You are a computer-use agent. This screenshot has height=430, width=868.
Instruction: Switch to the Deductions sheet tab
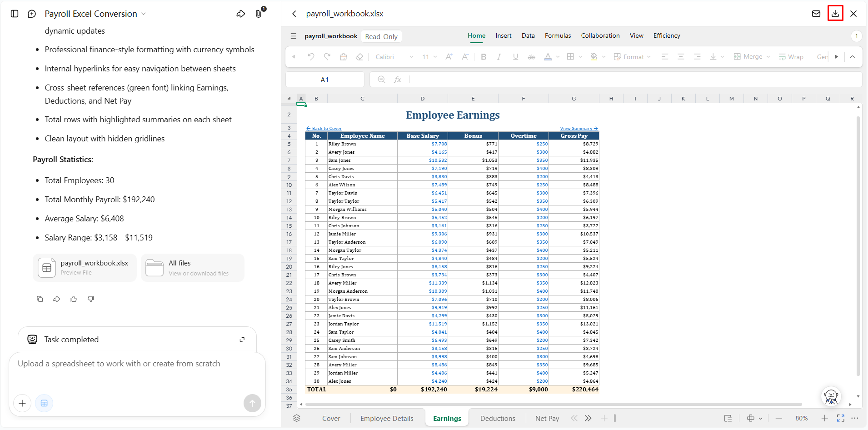[x=498, y=419]
